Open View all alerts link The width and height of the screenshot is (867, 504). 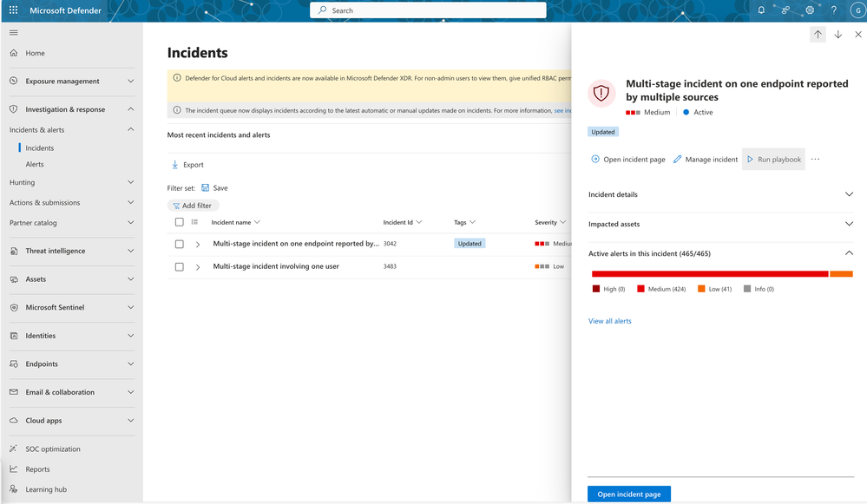point(610,321)
